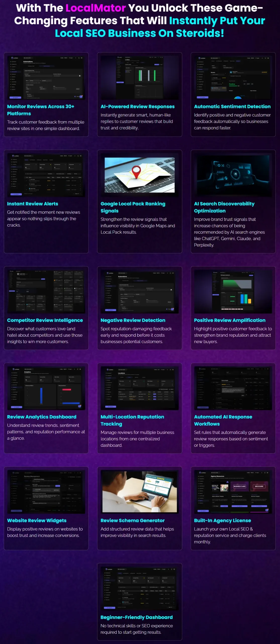Screen dimensions: 280x644
Task: Click the red map pin in Google Local Pack image
Action: (136, 172)
